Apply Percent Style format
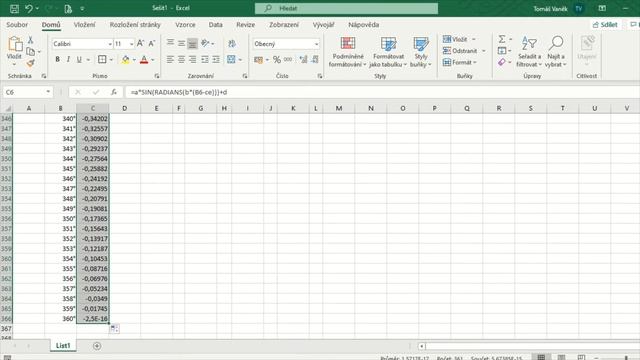 tap(277, 60)
